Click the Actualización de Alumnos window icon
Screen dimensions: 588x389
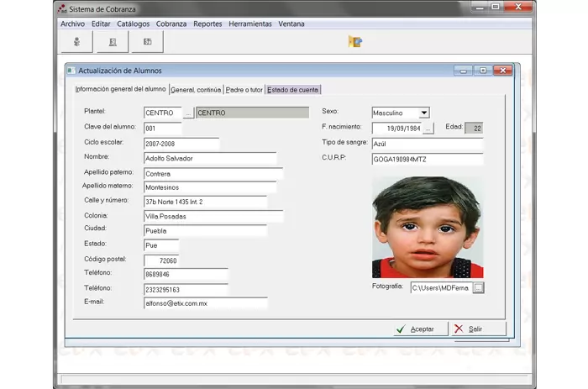(71, 71)
